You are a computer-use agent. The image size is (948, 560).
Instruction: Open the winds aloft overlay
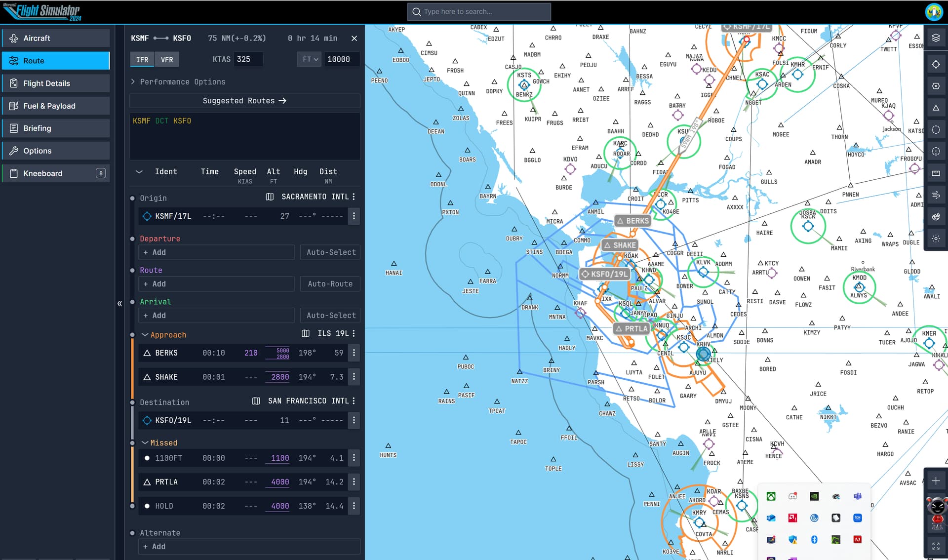click(936, 195)
